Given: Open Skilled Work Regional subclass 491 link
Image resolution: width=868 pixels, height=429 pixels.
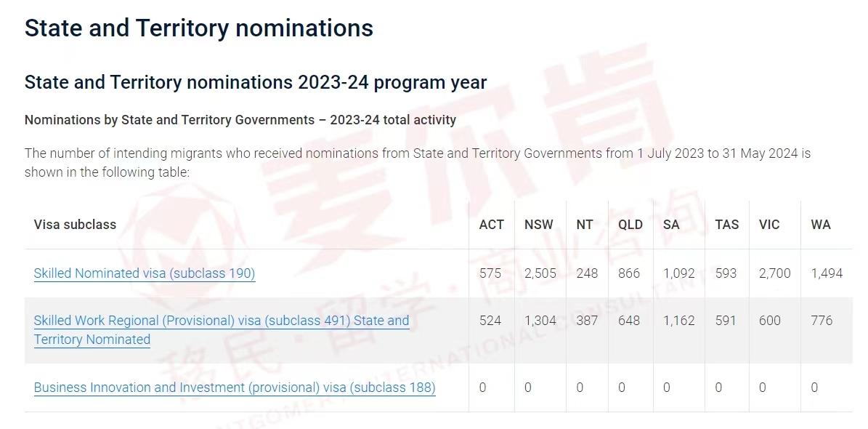Looking at the screenshot, I should point(222,330).
